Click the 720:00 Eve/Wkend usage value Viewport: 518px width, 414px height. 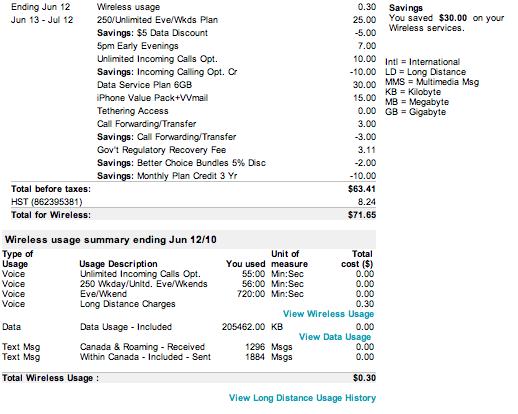point(251,294)
